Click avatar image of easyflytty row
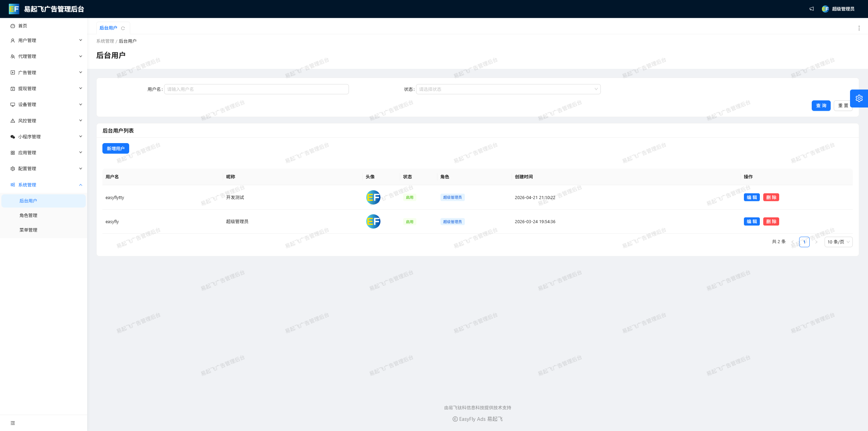The image size is (868, 431). click(373, 197)
